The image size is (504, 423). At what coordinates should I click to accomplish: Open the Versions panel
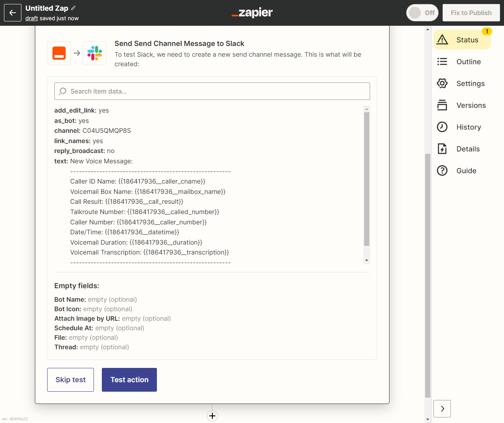point(462,105)
